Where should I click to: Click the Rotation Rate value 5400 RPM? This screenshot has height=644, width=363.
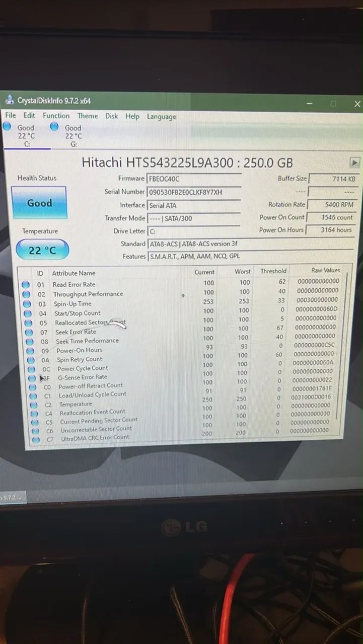[x=332, y=204]
